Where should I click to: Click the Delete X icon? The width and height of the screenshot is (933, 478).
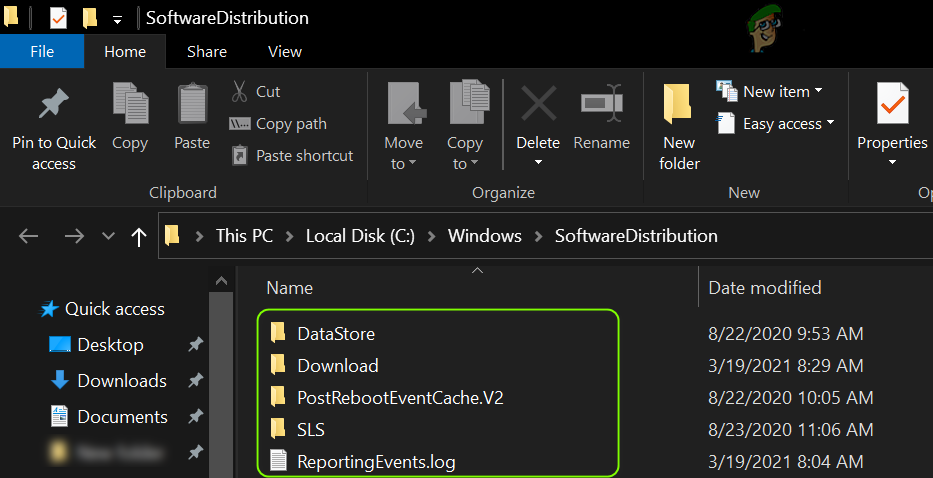(538, 104)
